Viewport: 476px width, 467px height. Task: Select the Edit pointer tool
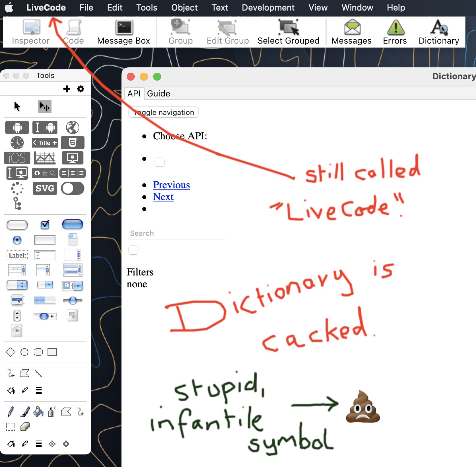coord(45,106)
